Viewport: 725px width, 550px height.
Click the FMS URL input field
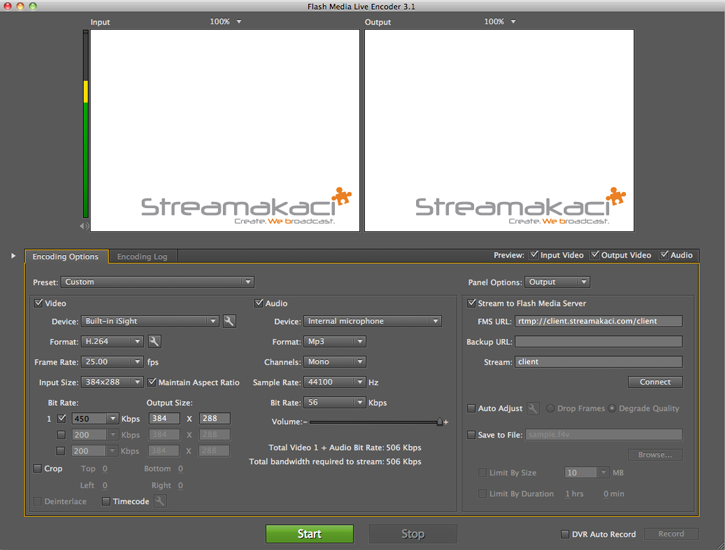(x=599, y=321)
